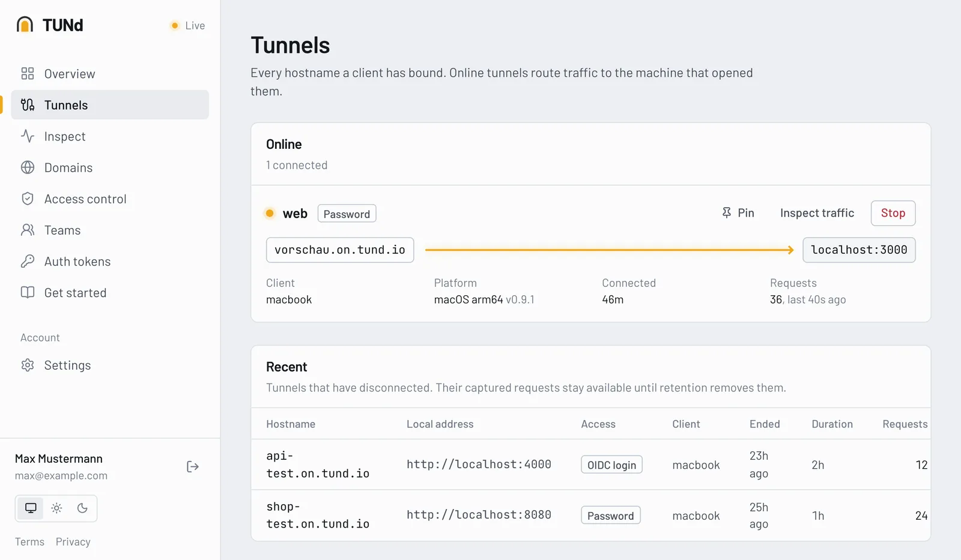Click the OIDC login access badge
Viewport: 961px width, 560px height.
pyautogui.click(x=611, y=465)
